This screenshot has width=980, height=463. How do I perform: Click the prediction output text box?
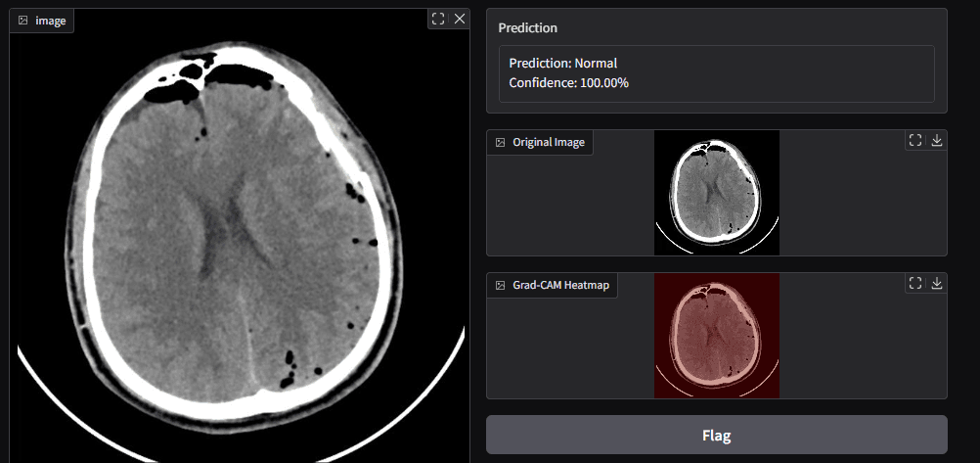click(716, 73)
